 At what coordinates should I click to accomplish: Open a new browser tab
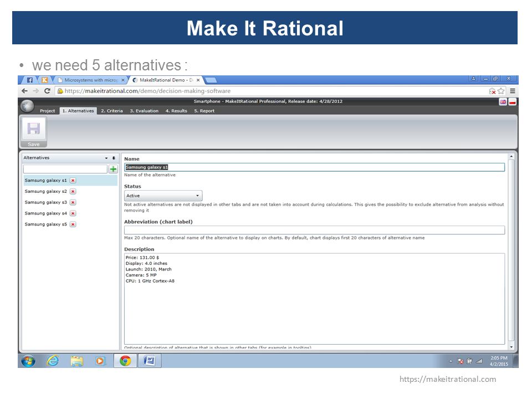pyautogui.click(x=211, y=80)
